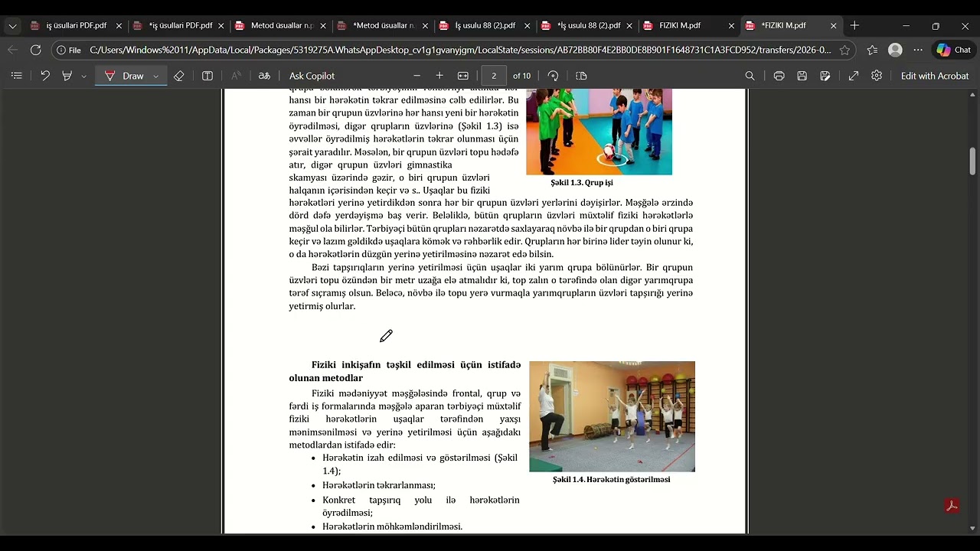The image size is (980, 551).
Task: Open Copilot Chat sidebar
Action: point(954,50)
